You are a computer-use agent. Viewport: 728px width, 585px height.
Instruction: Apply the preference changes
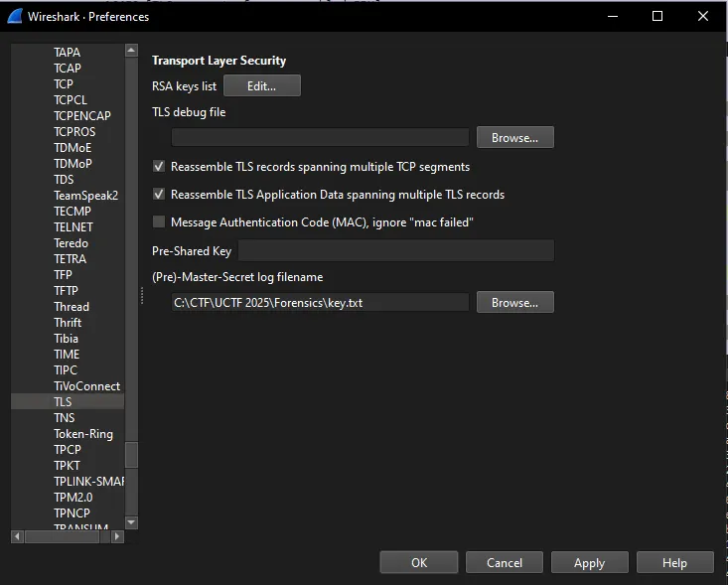click(x=590, y=563)
